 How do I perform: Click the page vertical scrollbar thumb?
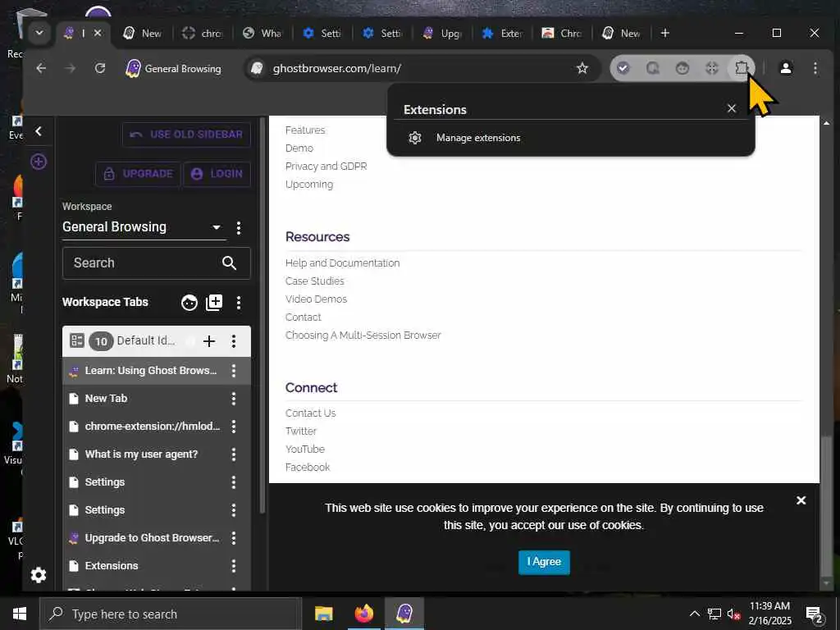827,504
